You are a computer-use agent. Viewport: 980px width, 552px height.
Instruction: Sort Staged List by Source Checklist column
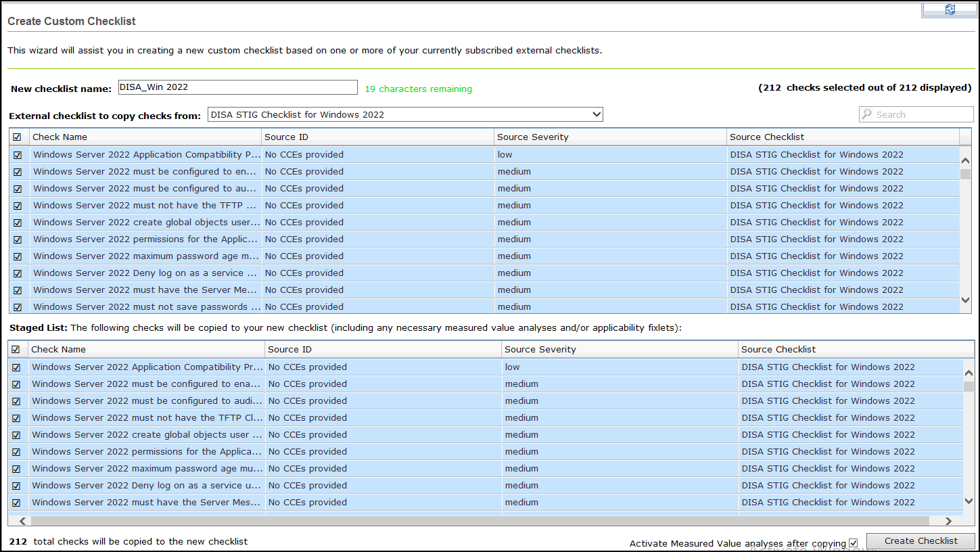click(x=778, y=350)
